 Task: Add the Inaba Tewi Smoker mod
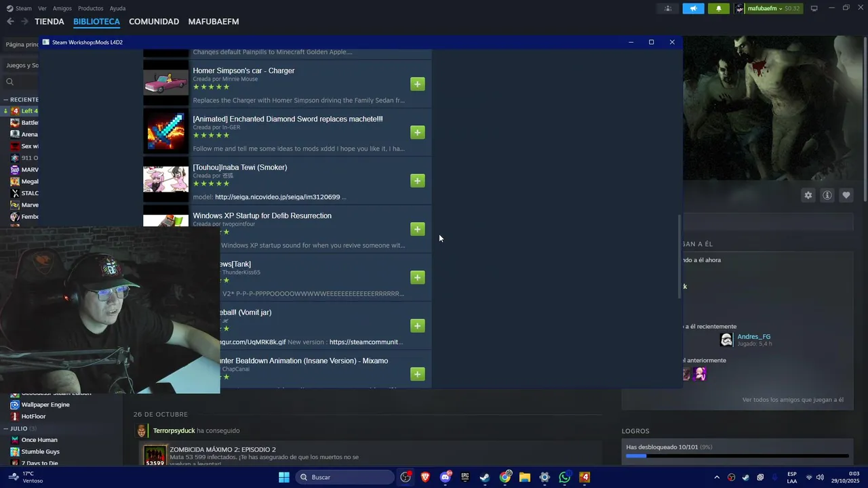418,180
